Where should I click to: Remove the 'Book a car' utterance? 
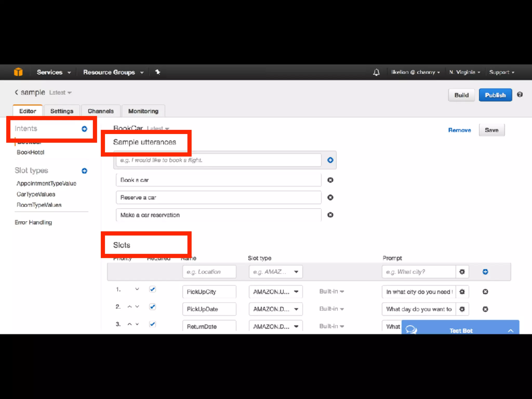click(x=330, y=180)
